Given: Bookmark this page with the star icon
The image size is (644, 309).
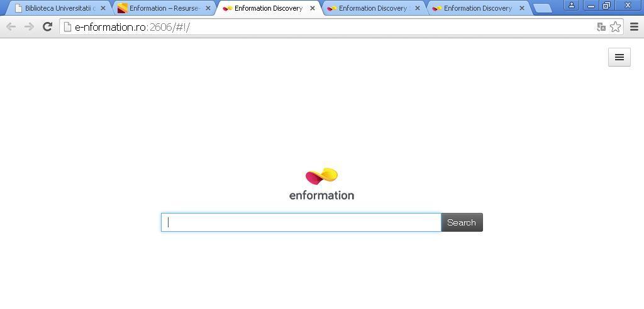Looking at the screenshot, I should (615, 26).
